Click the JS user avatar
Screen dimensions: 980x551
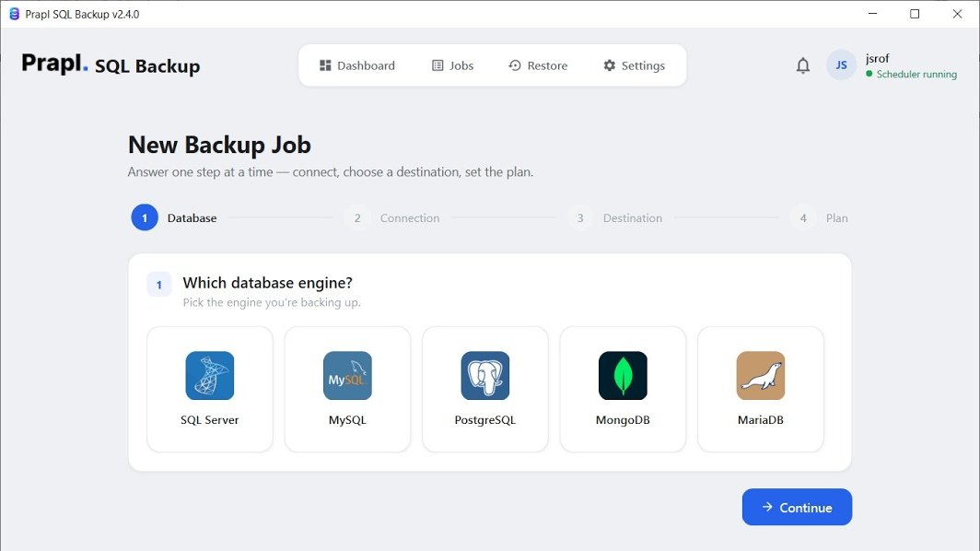pos(841,65)
